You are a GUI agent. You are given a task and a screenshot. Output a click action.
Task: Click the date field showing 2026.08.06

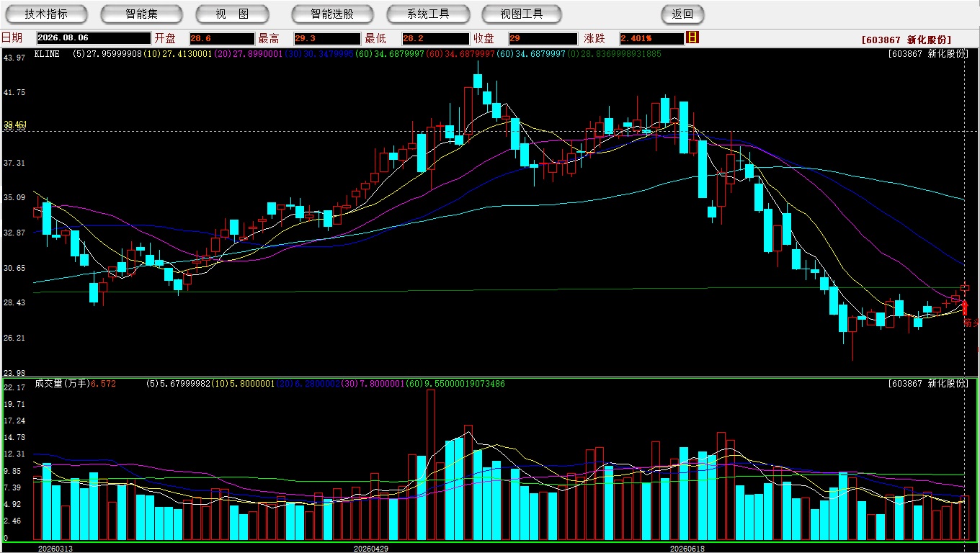[94, 38]
